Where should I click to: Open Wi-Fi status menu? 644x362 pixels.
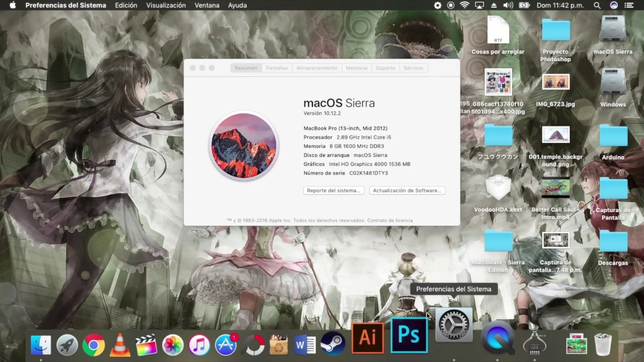tap(464, 5)
